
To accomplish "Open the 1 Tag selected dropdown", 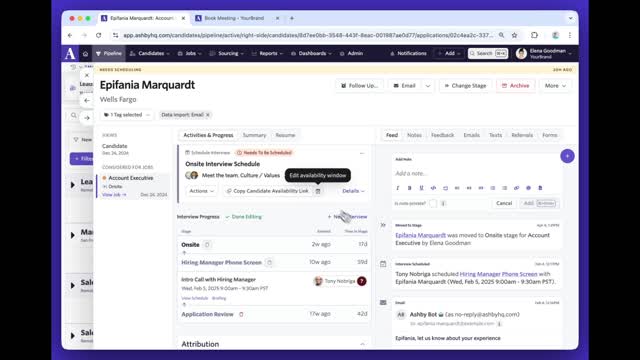I will coord(127,115).
